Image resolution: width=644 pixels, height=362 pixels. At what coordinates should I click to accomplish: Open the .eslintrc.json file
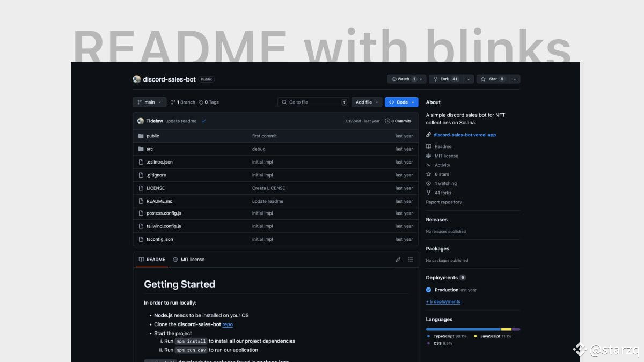159,162
